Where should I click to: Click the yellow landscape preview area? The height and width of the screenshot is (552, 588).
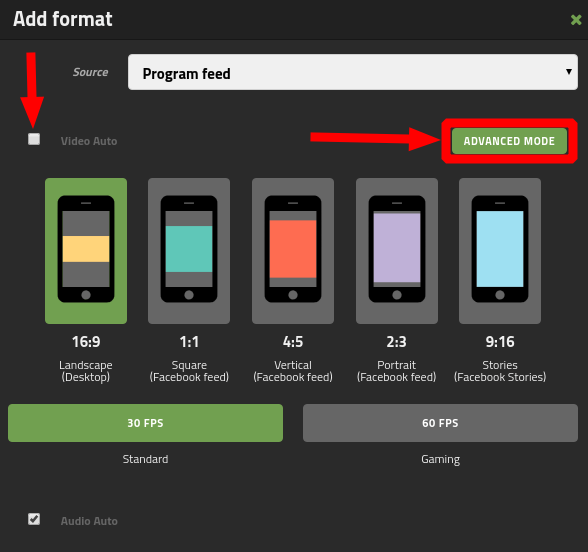tap(86, 249)
